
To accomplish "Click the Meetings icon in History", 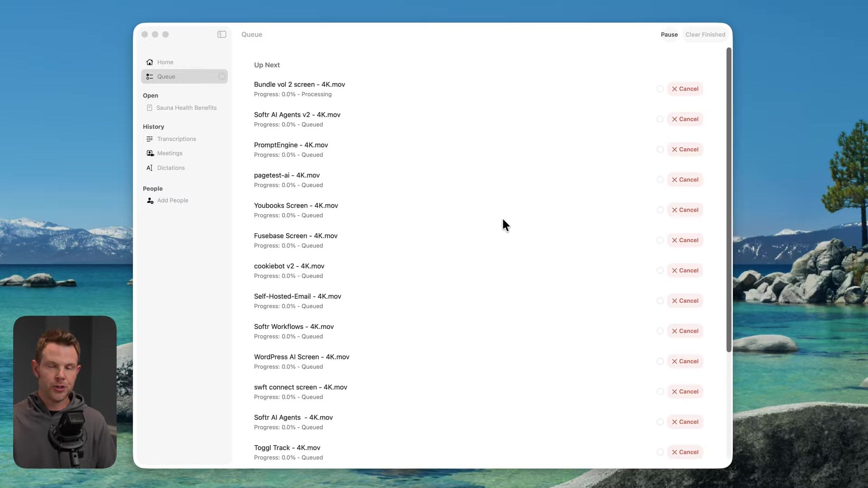I will pos(150,153).
